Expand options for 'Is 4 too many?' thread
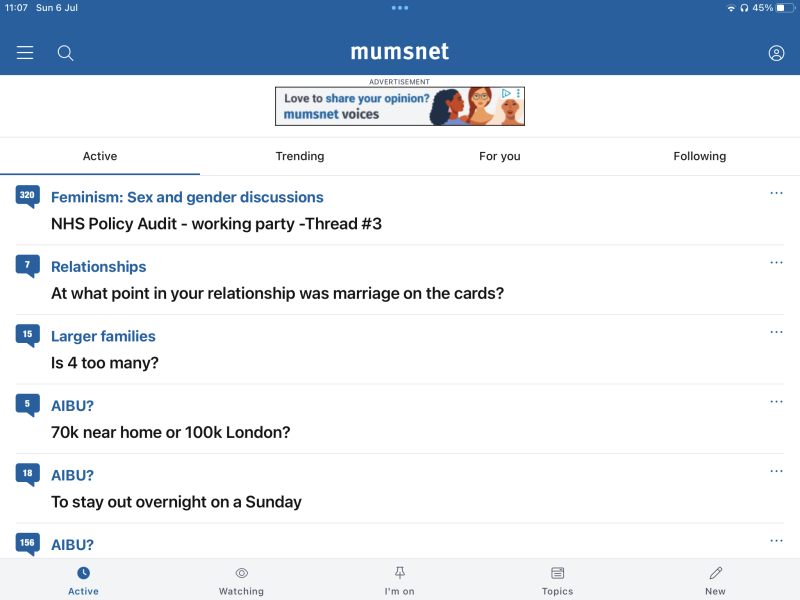 [776, 332]
